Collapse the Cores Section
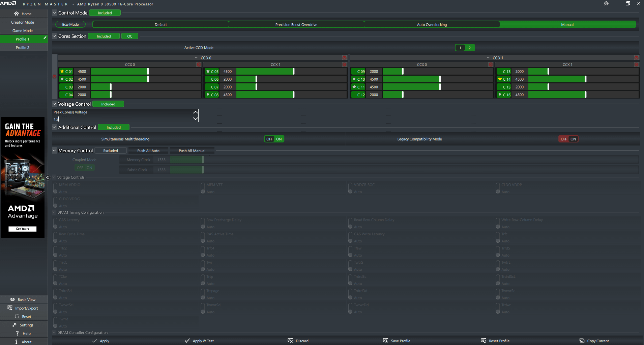The height and width of the screenshot is (345, 644). (54, 36)
